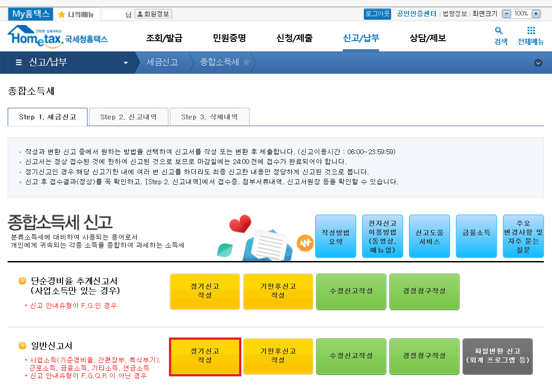
Task: Open 신청/제출 main menu
Action: click(x=294, y=38)
